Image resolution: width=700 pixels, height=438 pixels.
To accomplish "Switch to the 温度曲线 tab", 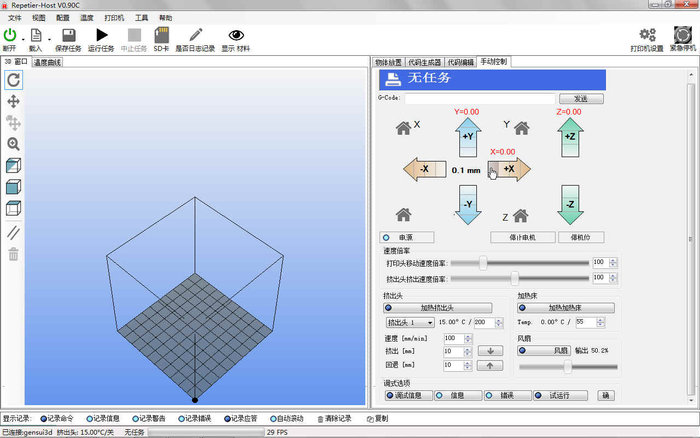I will pyautogui.click(x=47, y=62).
